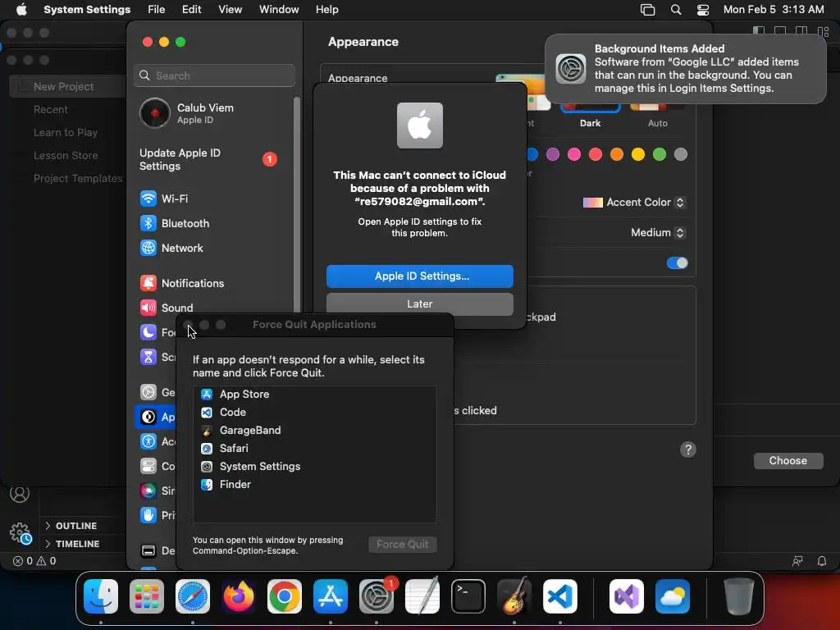Choose the pink accent color

(x=574, y=155)
